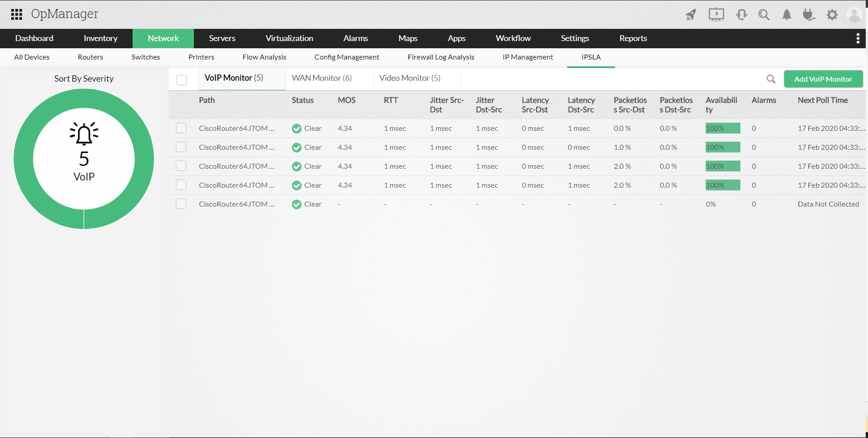Go to the Alarms menu
Image resolution: width=868 pixels, height=438 pixels.
click(x=356, y=38)
